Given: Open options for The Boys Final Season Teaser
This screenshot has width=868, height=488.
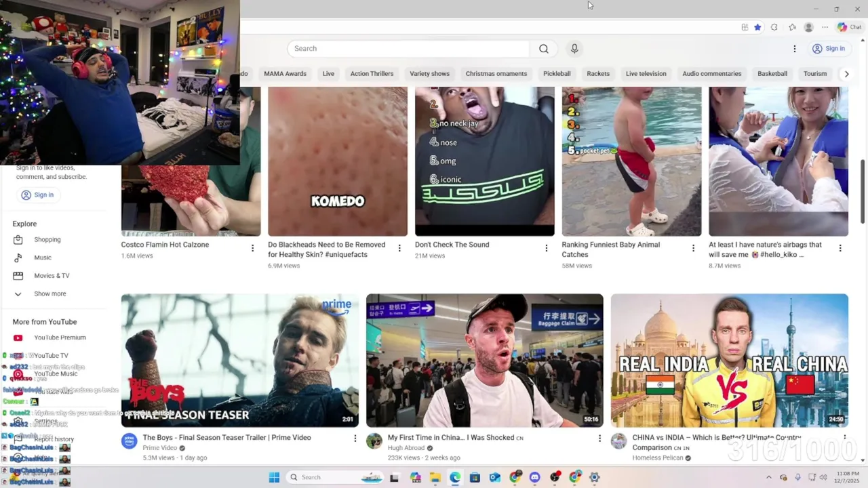Looking at the screenshot, I should (355, 439).
